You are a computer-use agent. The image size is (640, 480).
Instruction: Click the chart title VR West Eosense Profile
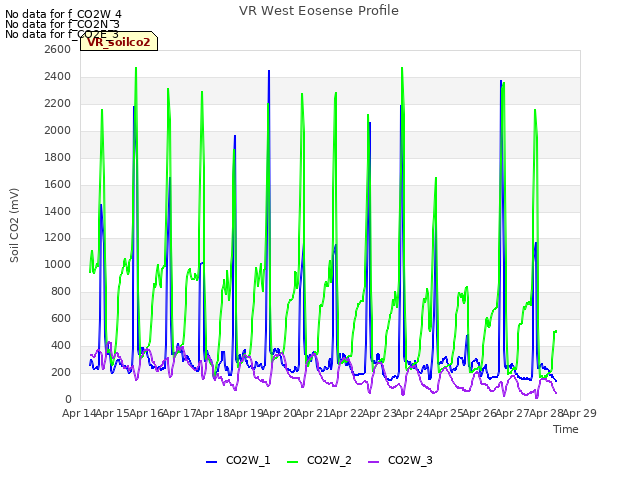coord(319,11)
